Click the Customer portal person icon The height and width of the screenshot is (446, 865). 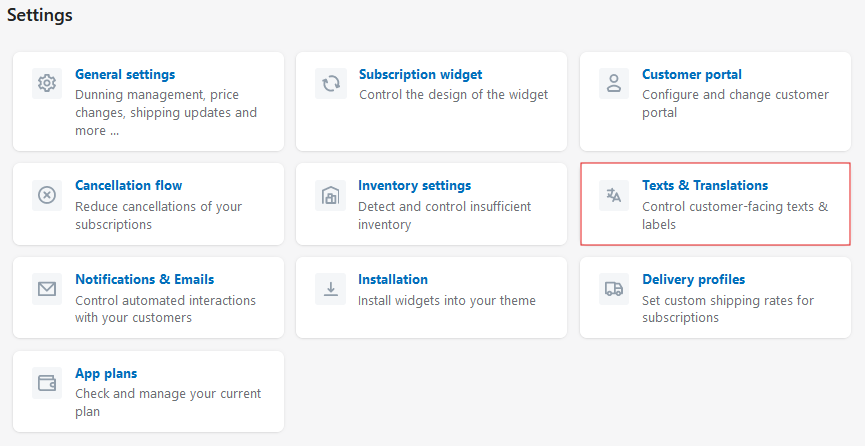pyautogui.click(x=614, y=83)
